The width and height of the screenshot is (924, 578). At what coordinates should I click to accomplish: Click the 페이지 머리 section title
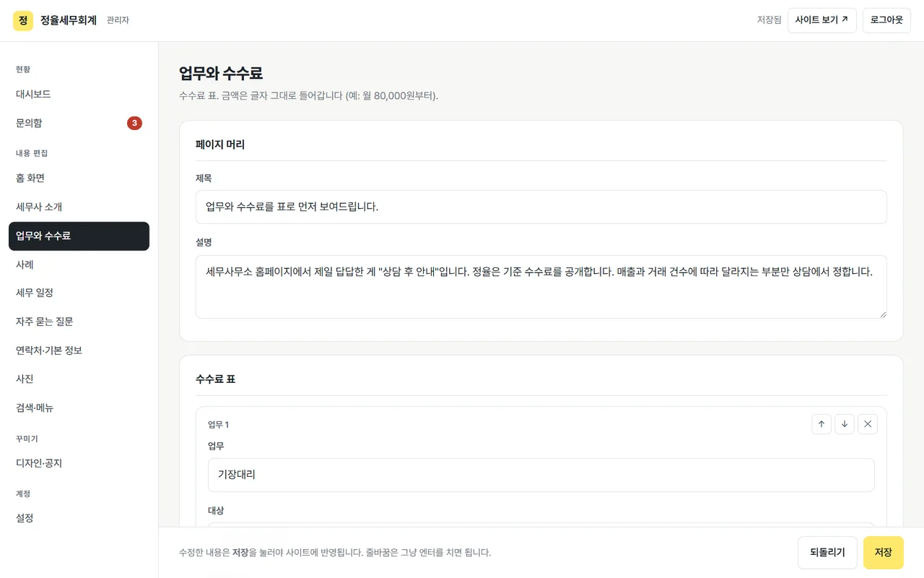(x=220, y=144)
